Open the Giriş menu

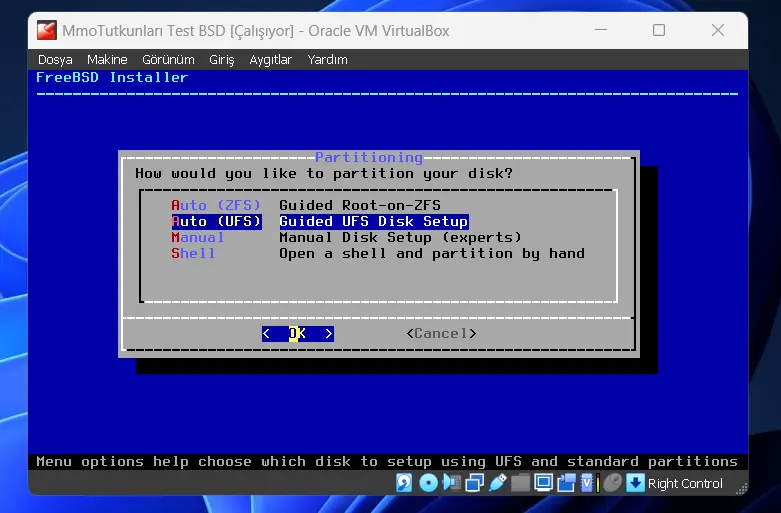222,60
